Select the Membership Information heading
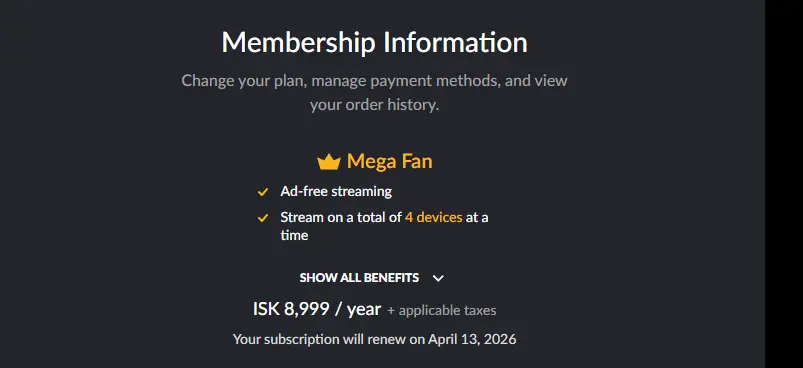The width and height of the screenshot is (803, 368). coord(374,42)
